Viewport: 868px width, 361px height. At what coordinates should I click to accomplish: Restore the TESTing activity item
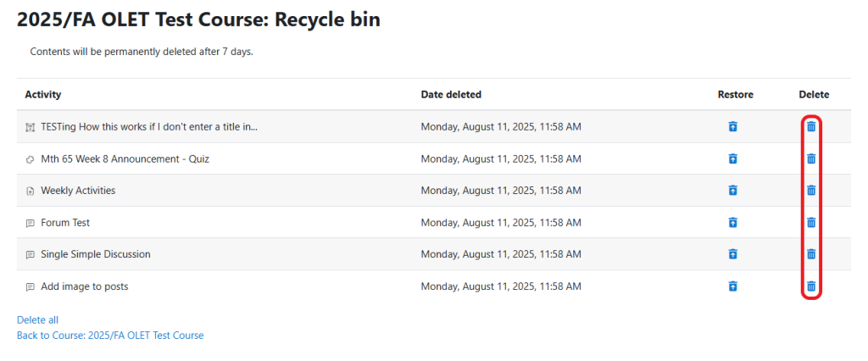tap(733, 127)
